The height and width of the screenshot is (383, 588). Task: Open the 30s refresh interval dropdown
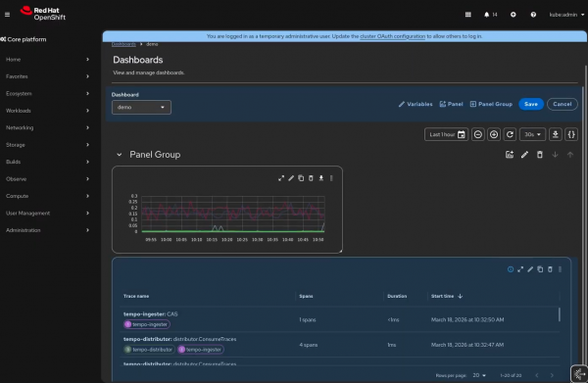[x=532, y=134]
